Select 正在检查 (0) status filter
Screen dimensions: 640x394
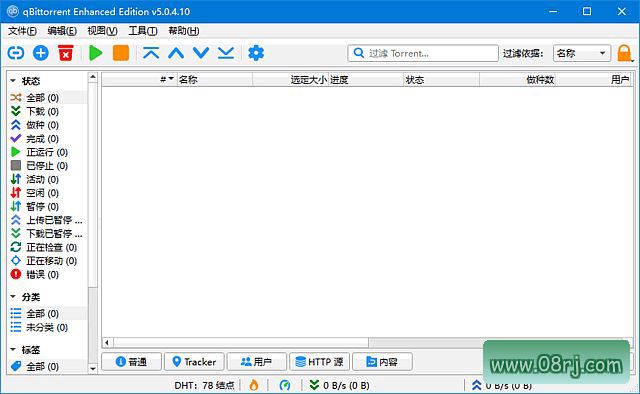click(47, 247)
